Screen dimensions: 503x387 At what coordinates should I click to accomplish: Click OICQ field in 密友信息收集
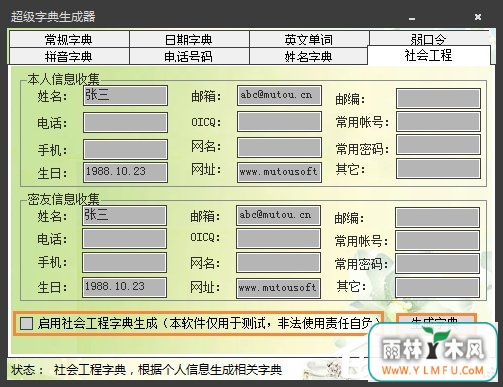[279, 239]
